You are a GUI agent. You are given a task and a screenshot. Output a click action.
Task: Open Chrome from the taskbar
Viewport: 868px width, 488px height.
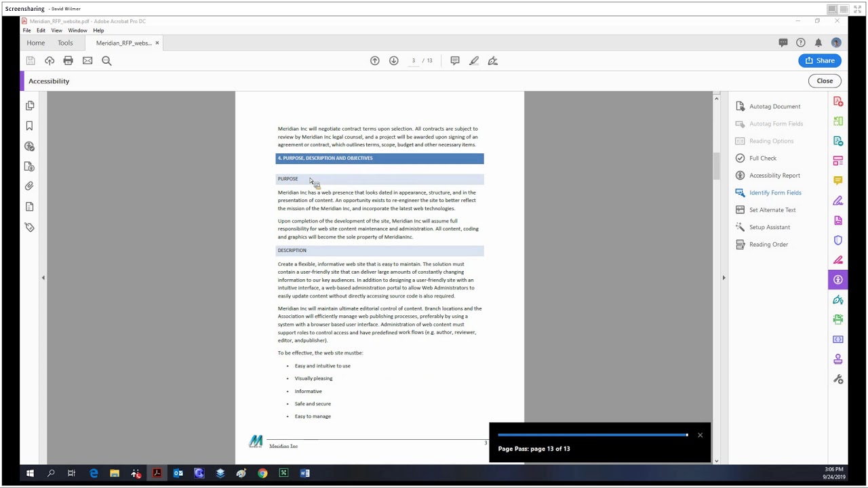click(x=262, y=473)
